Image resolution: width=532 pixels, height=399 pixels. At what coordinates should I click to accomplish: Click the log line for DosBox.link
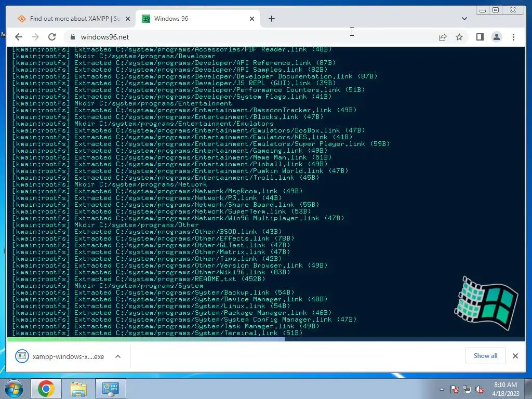coord(188,130)
